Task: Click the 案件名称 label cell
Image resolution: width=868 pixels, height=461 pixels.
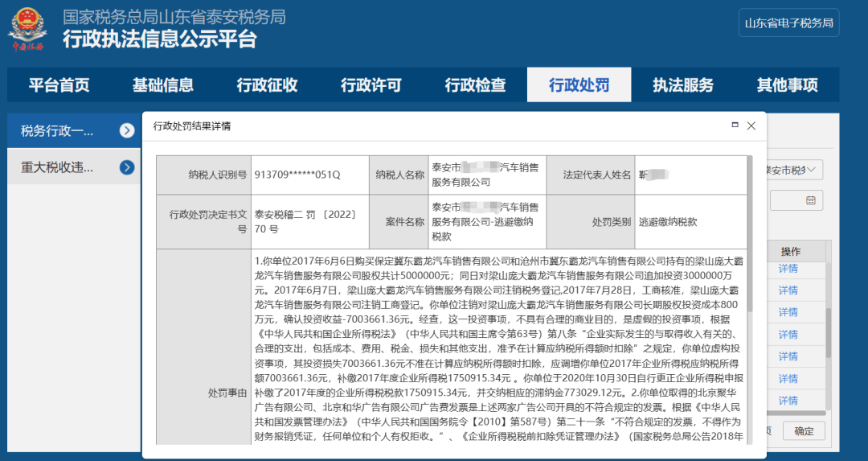Action: click(x=399, y=221)
